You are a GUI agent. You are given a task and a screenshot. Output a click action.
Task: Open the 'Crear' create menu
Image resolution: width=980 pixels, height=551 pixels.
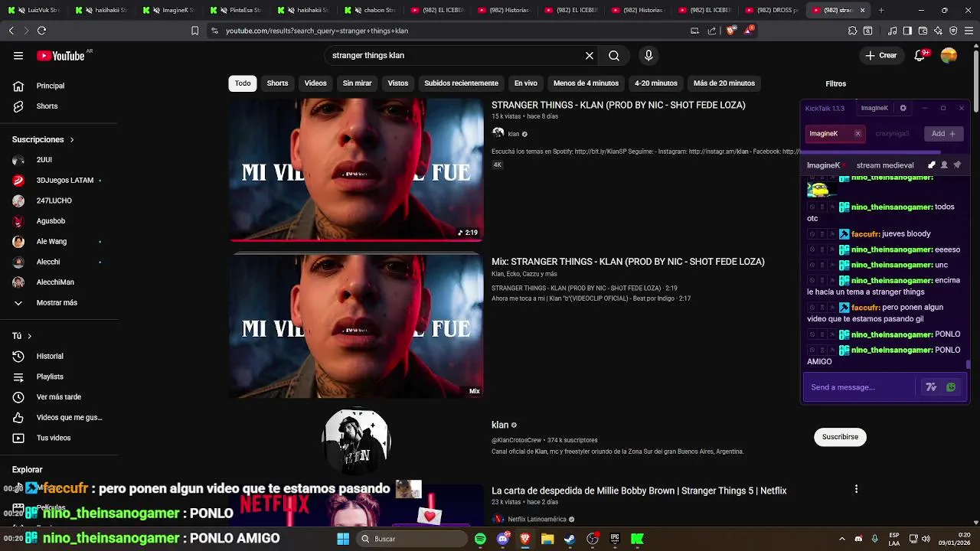click(x=880, y=55)
